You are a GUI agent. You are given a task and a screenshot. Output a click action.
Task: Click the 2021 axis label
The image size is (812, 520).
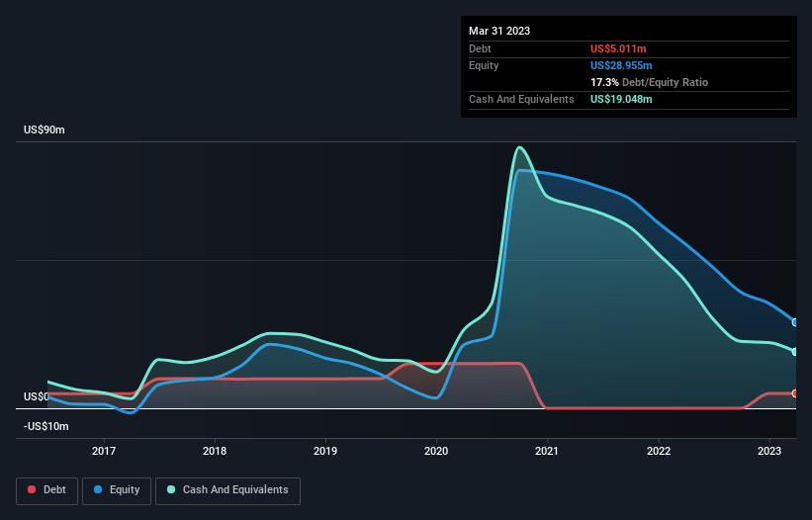coord(547,451)
